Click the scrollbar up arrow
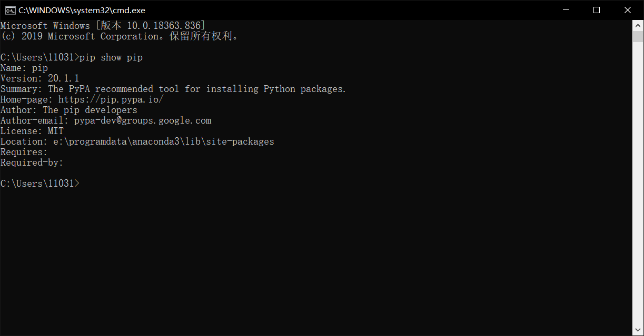 [x=638, y=25]
